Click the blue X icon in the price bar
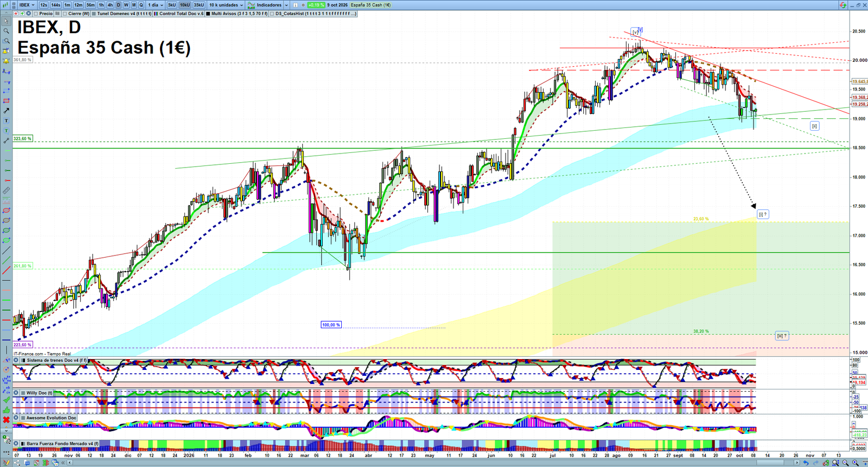Image resolution: width=868 pixels, height=467 pixels. click(28, 14)
